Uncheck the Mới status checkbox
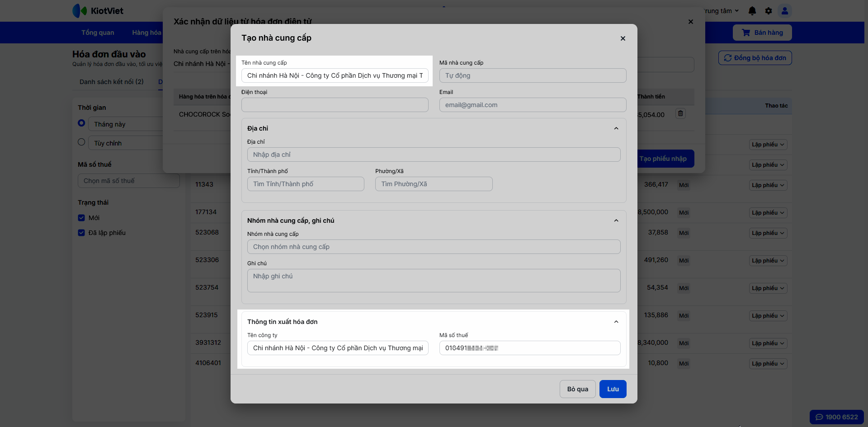Image resolution: width=868 pixels, height=427 pixels. [81, 218]
